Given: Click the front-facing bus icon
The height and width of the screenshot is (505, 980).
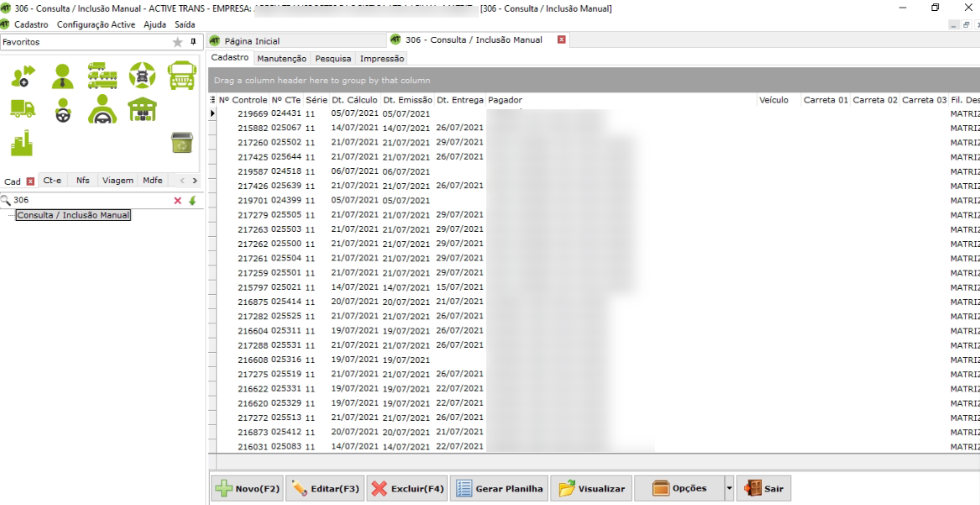Looking at the screenshot, I should [x=181, y=76].
